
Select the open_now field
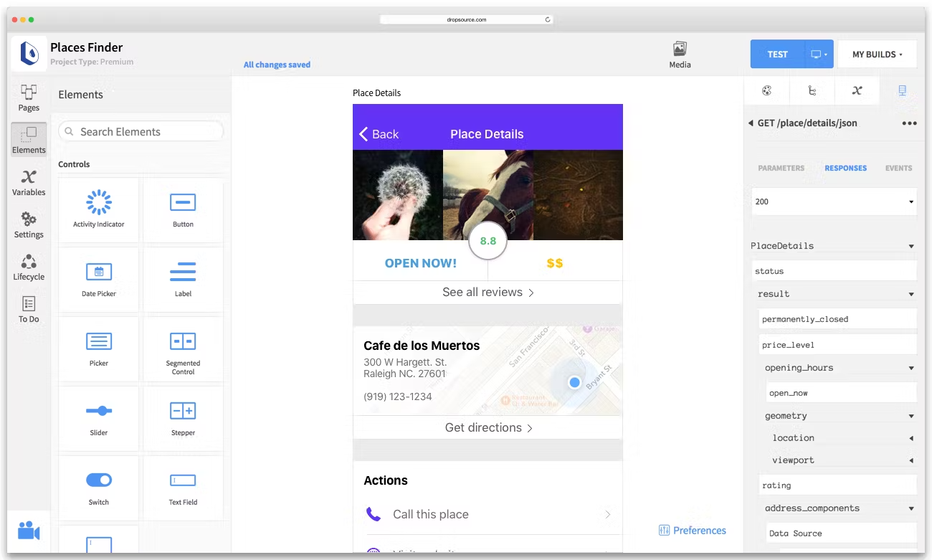(842, 393)
